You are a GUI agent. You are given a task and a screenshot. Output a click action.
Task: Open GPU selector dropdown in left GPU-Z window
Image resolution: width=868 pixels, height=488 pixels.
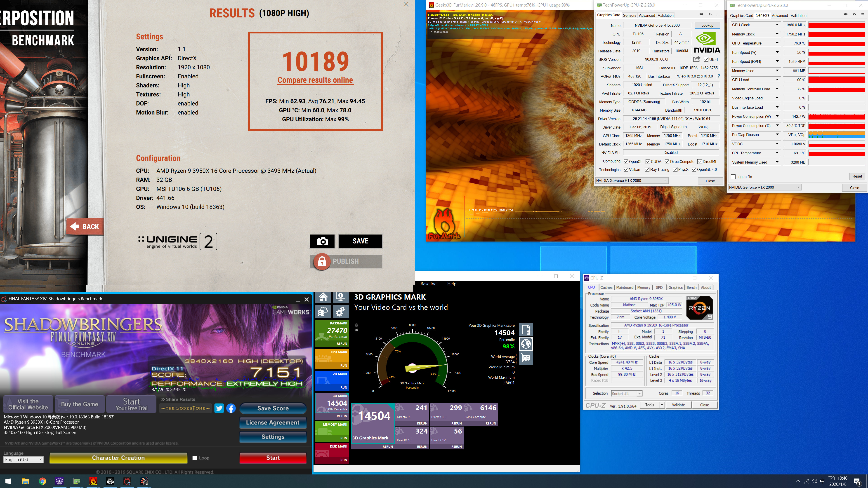632,181
